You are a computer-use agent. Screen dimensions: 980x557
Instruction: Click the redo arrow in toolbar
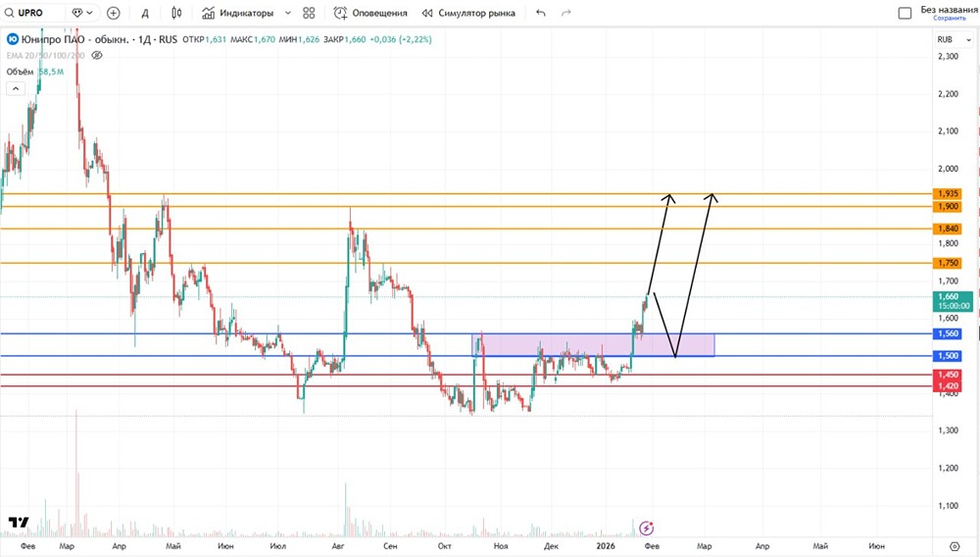point(566,14)
